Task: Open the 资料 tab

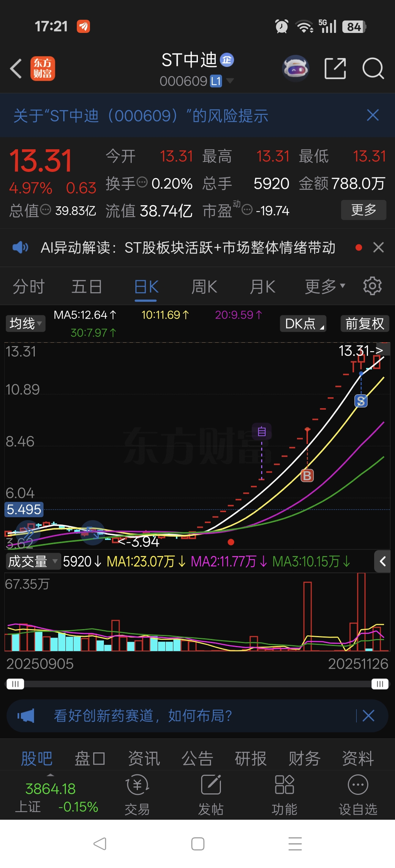Action: click(358, 758)
